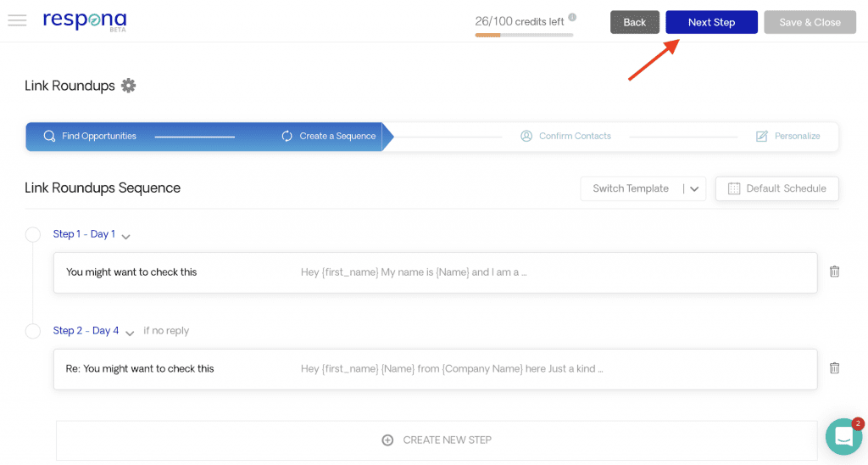Click the Respona logo
This screenshot has height=465, width=868.
tap(85, 20)
